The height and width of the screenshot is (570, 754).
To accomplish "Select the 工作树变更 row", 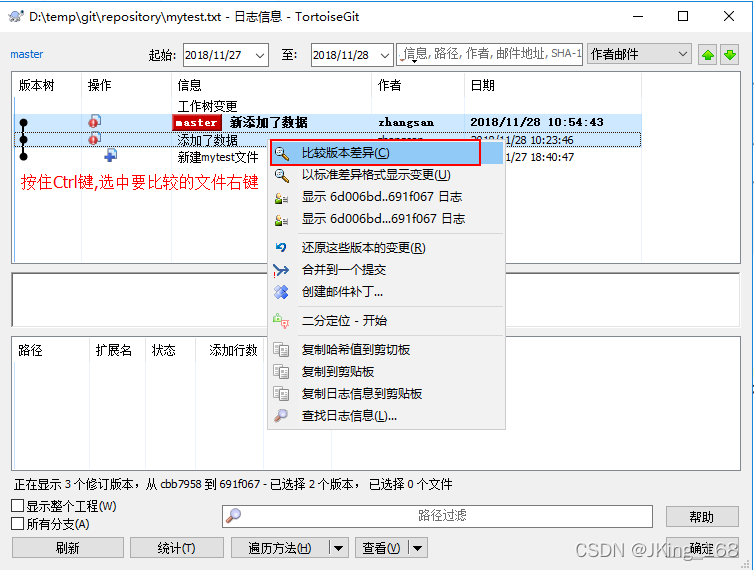I will tap(327, 106).
